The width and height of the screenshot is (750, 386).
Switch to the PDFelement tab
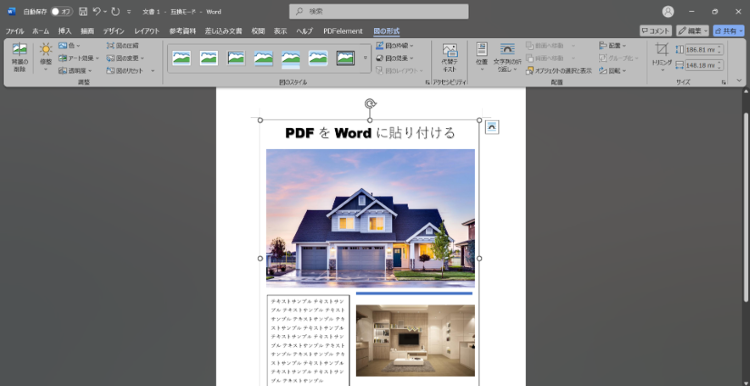(x=343, y=31)
